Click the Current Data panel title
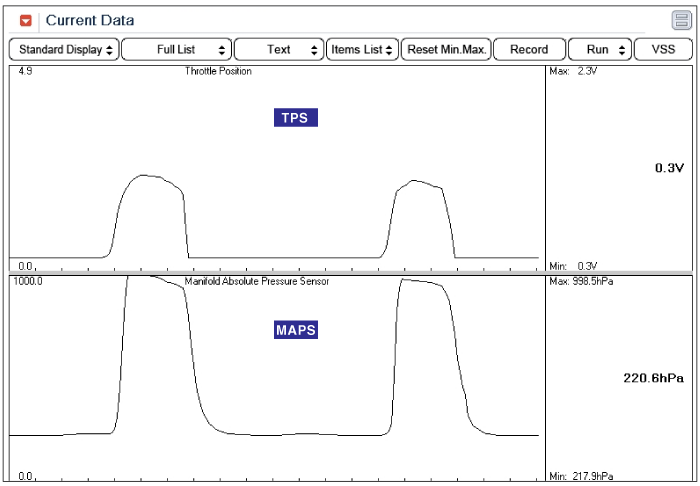Image resolution: width=700 pixels, height=486 pixels. (x=90, y=21)
